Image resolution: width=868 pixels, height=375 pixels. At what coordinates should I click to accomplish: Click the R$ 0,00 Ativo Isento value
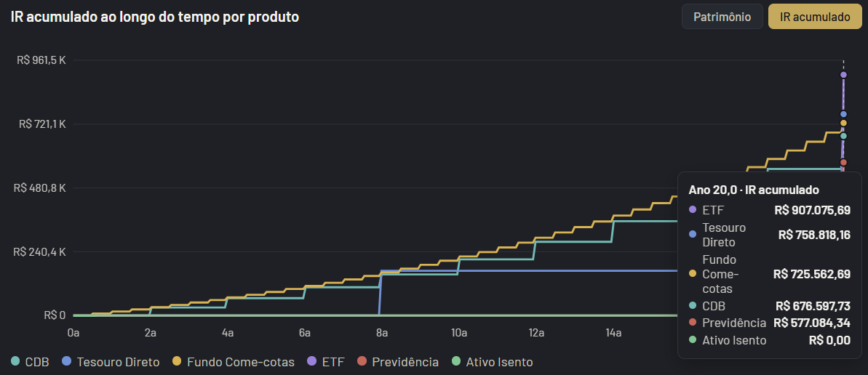(x=830, y=340)
